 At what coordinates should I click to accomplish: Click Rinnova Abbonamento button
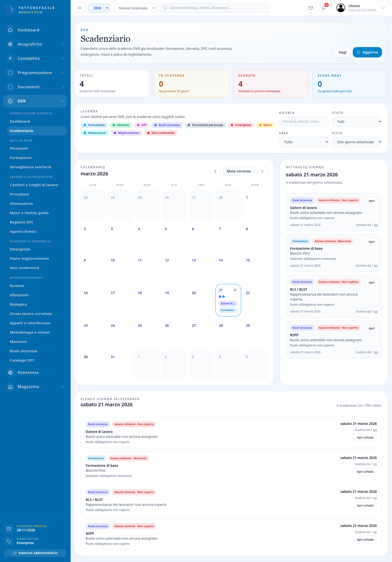click(35, 553)
